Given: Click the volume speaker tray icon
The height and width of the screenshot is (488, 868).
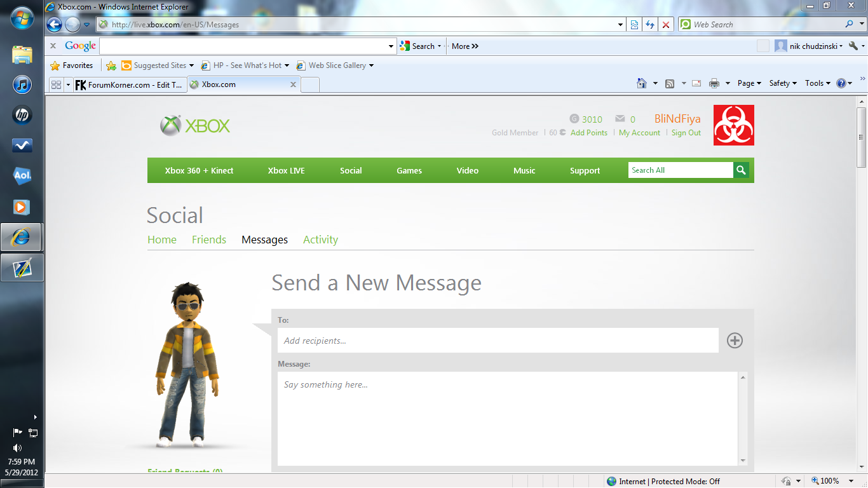Looking at the screenshot, I should pos(17,448).
